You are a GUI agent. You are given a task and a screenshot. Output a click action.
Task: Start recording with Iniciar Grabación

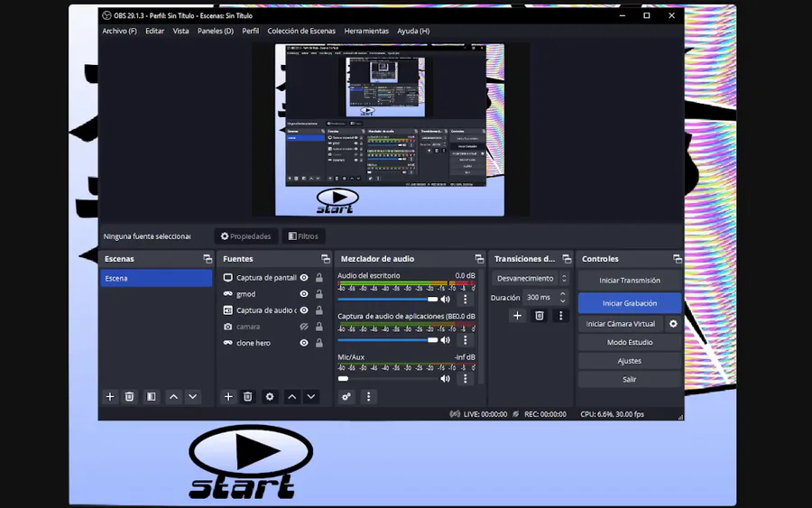click(630, 303)
